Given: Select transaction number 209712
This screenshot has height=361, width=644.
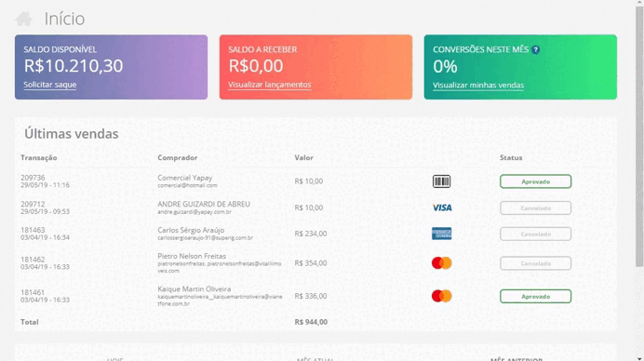Looking at the screenshot, I should pos(33,204).
